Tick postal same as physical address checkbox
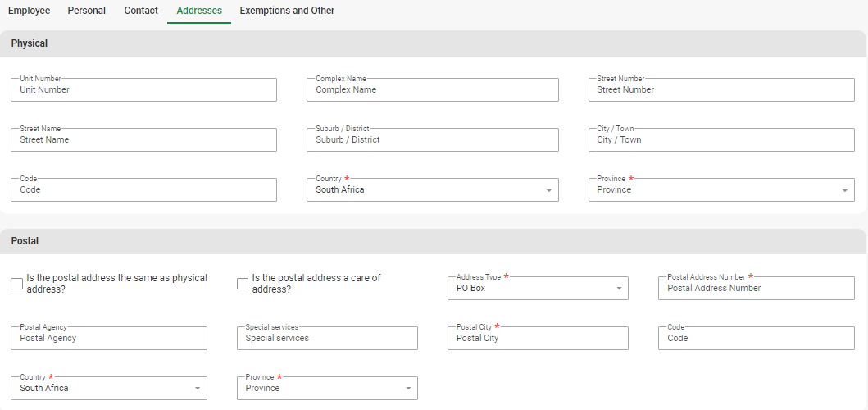Viewport: 868px width, 410px height. 16,284
